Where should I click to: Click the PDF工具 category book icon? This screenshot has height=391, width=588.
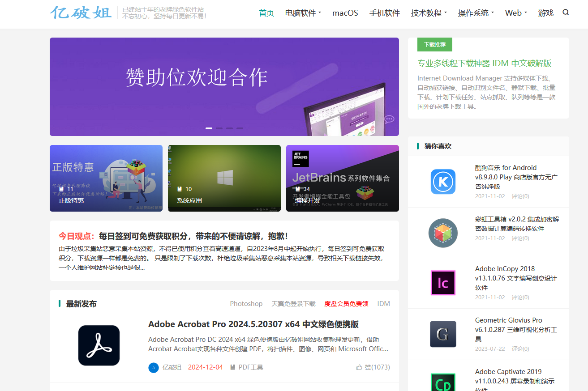point(232,367)
